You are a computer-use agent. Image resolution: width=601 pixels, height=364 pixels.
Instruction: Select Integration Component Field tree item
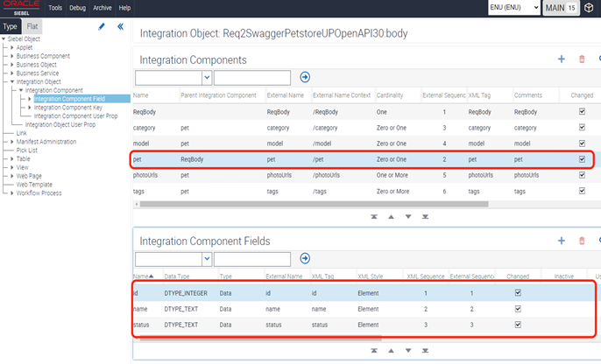pyautogui.click(x=69, y=99)
